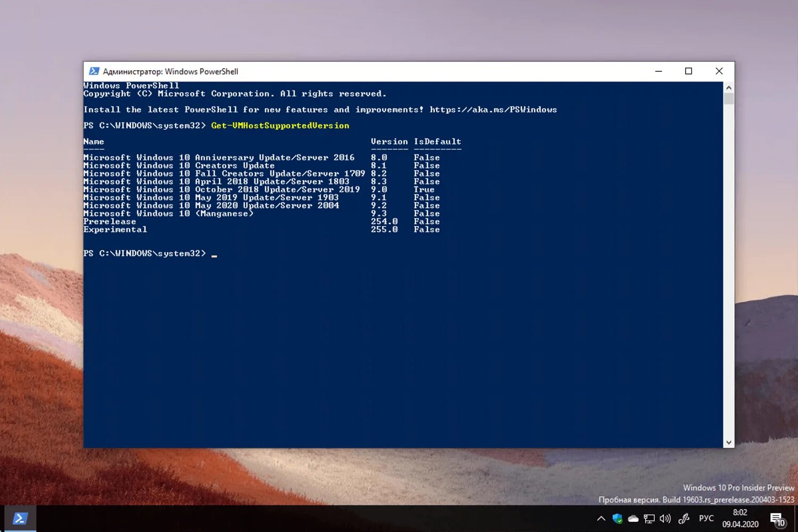Click version value 255.0
The width and height of the screenshot is (798, 532).
pyautogui.click(x=384, y=229)
